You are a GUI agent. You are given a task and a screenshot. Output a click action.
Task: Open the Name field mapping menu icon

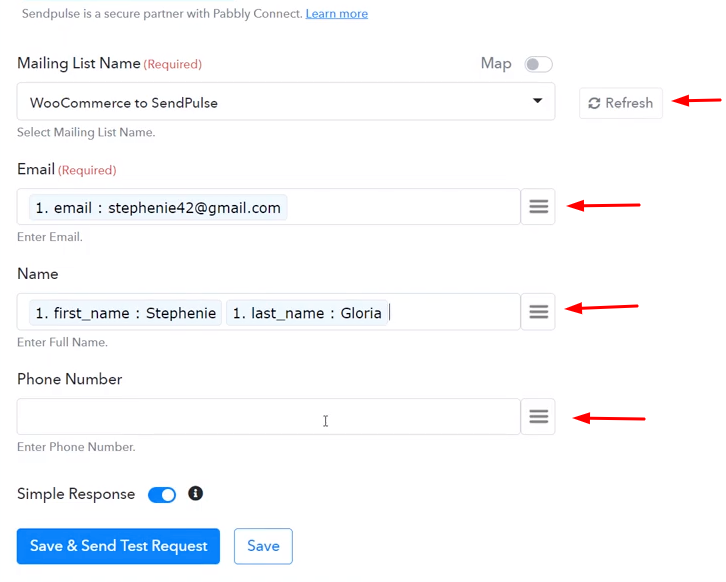click(538, 312)
